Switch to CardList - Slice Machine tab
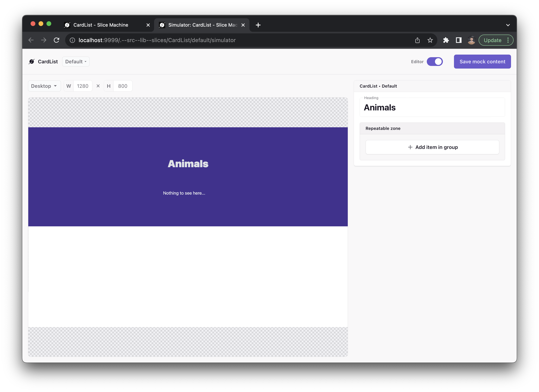 coord(101,25)
